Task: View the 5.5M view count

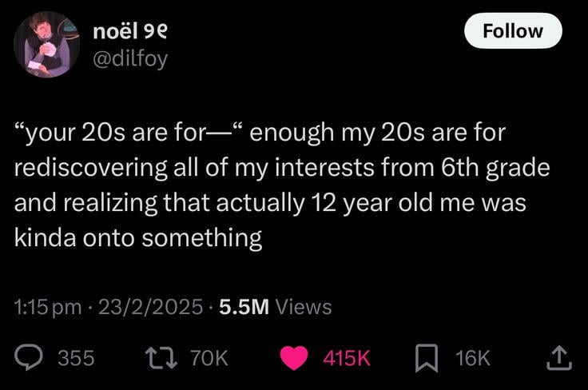Action: [244, 307]
